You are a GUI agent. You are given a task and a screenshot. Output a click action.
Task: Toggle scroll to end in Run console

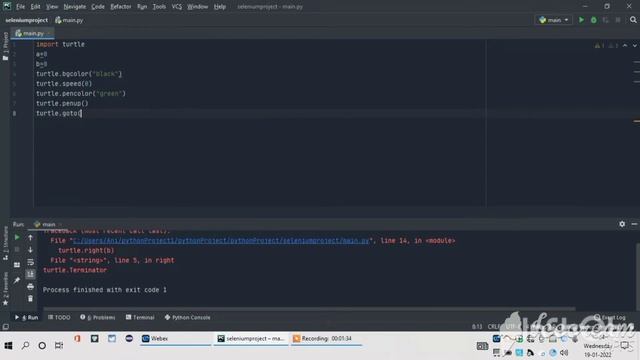coord(30,274)
